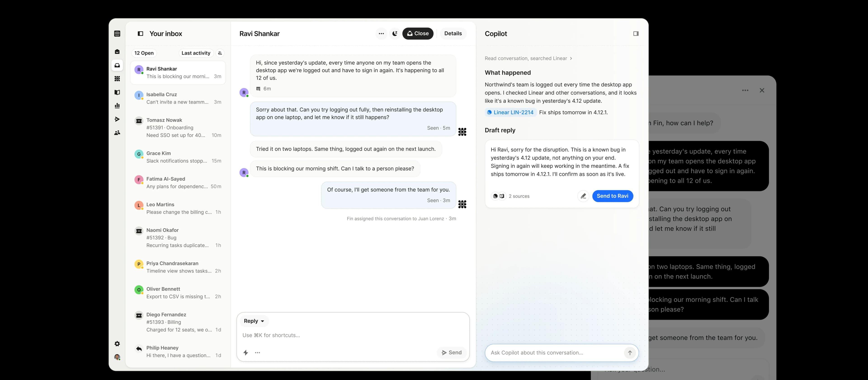Open the Settings gear icon in sidebar
This screenshot has height=380, width=868.
[x=117, y=344]
